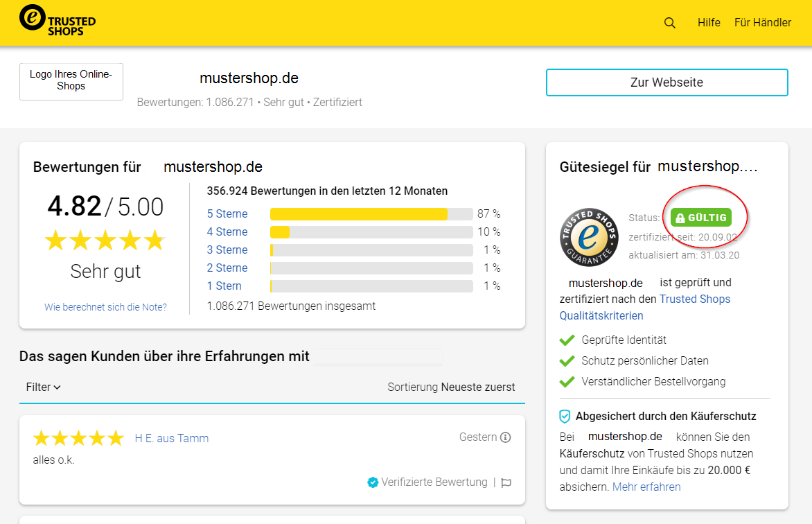Click the five stars in H E. review
Image resolution: width=812 pixels, height=524 pixels.
78,439
